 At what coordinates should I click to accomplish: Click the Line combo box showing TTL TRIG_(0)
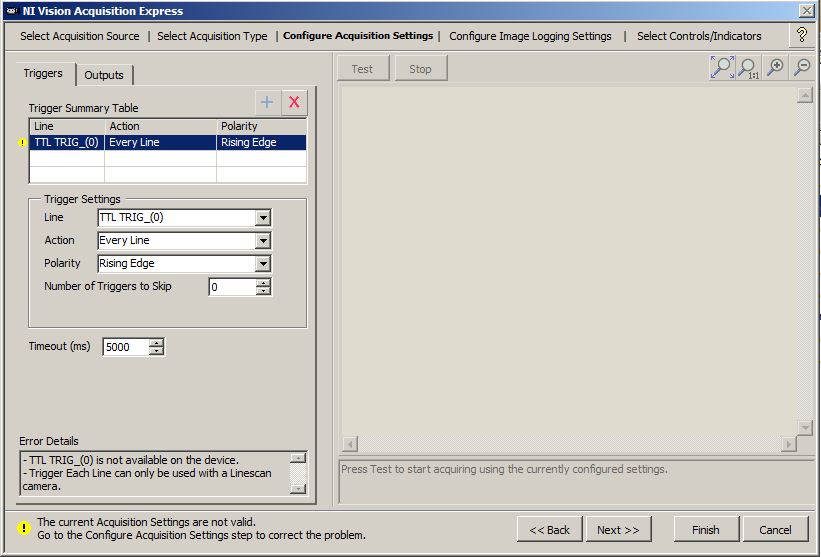[184, 218]
